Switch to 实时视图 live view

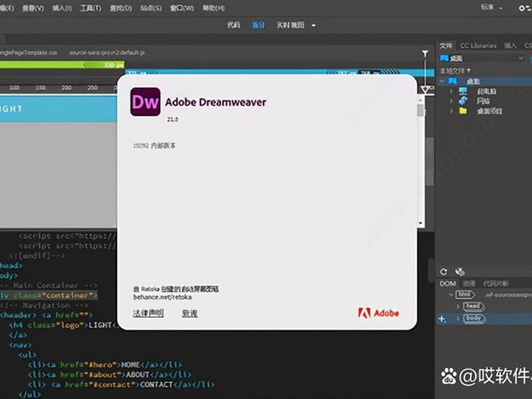point(290,25)
